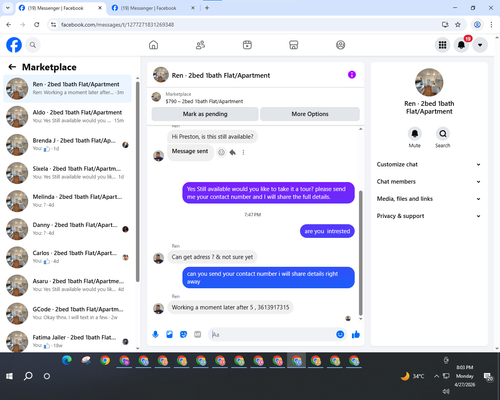Open Aldo conversation in the list
The width and height of the screenshot is (500, 400).
(67, 117)
